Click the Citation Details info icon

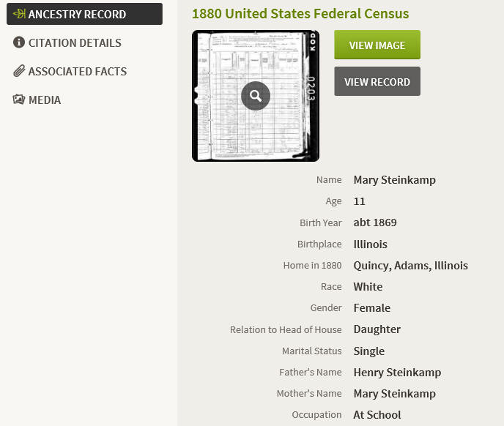pyautogui.click(x=18, y=42)
